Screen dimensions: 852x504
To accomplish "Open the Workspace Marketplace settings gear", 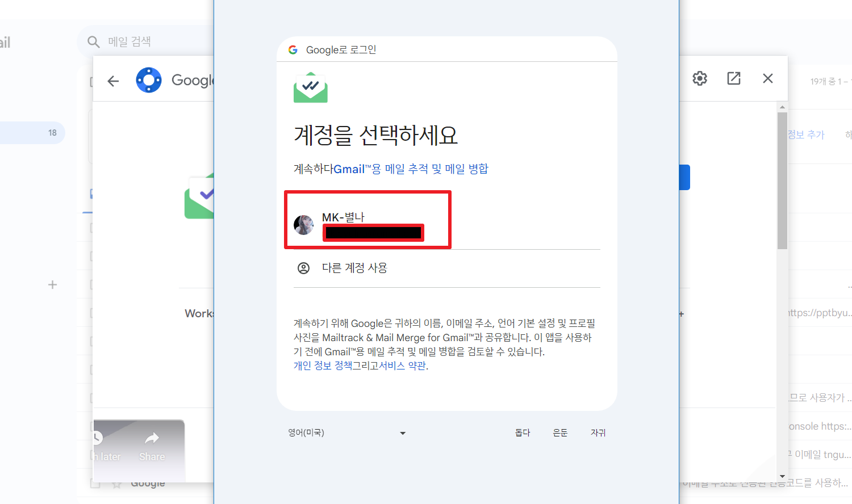I will click(x=700, y=78).
